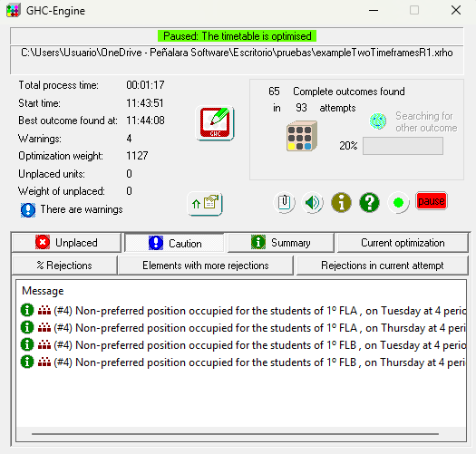The height and width of the screenshot is (454, 476).
Task: Click the 'Complete outcomes found' label
Action: (x=349, y=92)
